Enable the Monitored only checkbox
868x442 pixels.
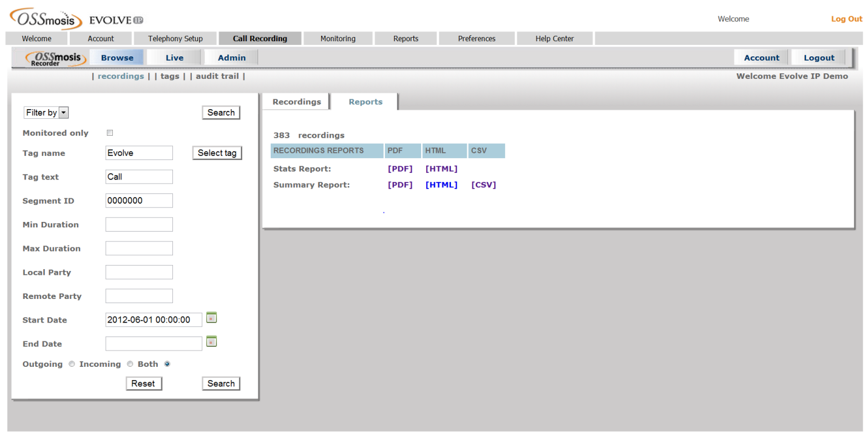point(110,133)
